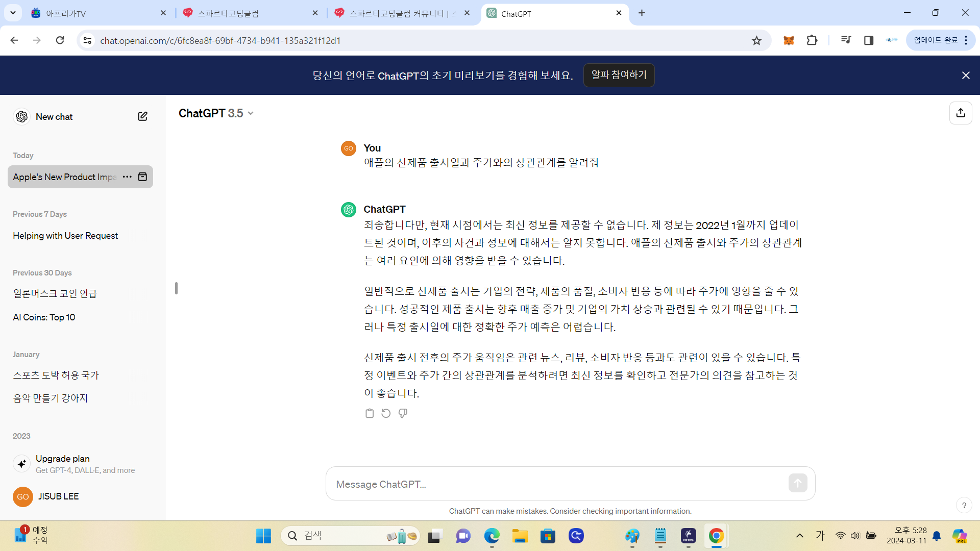Send message with the arrow button
Image resolution: width=980 pixels, height=551 pixels.
coord(797,483)
